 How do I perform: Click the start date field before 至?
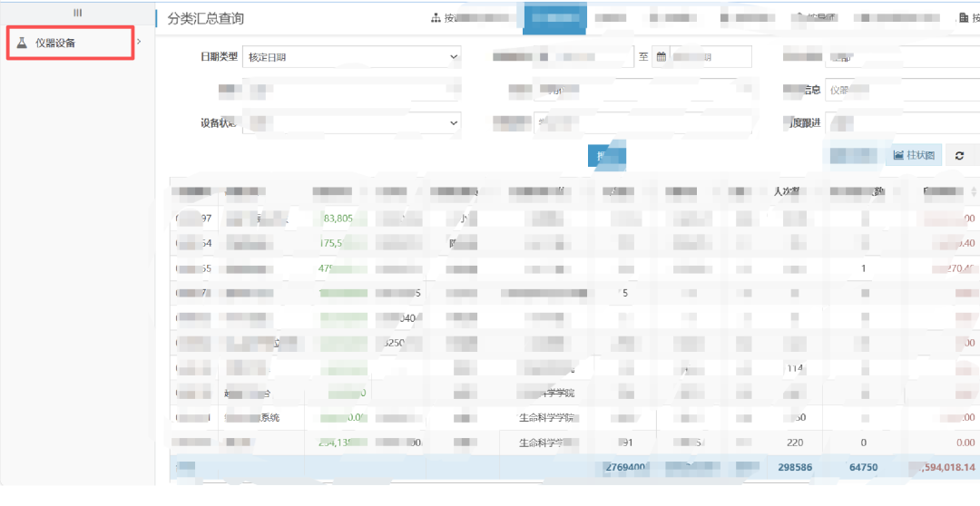pyautogui.click(x=583, y=57)
